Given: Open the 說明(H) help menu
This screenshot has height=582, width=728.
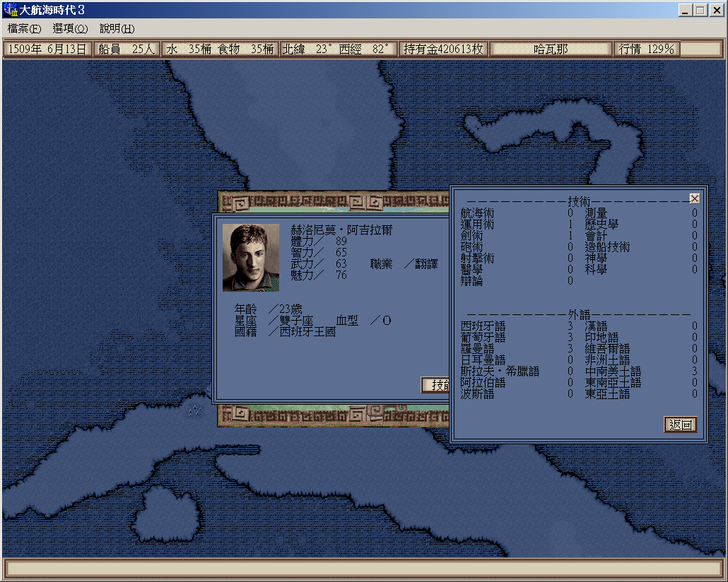Looking at the screenshot, I should coord(117,29).
